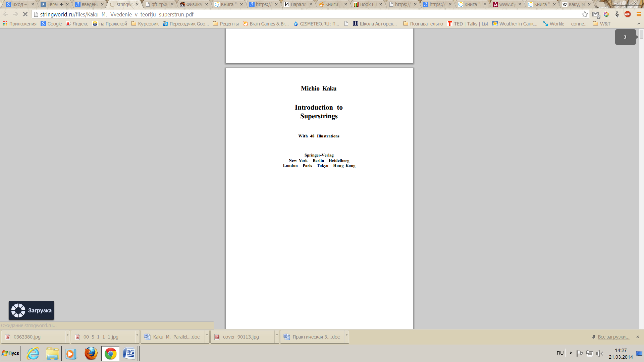This screenshot has width=644, height=362.
Task: Open downloaded Практическая 3 doc
Action: coord(312,337)
